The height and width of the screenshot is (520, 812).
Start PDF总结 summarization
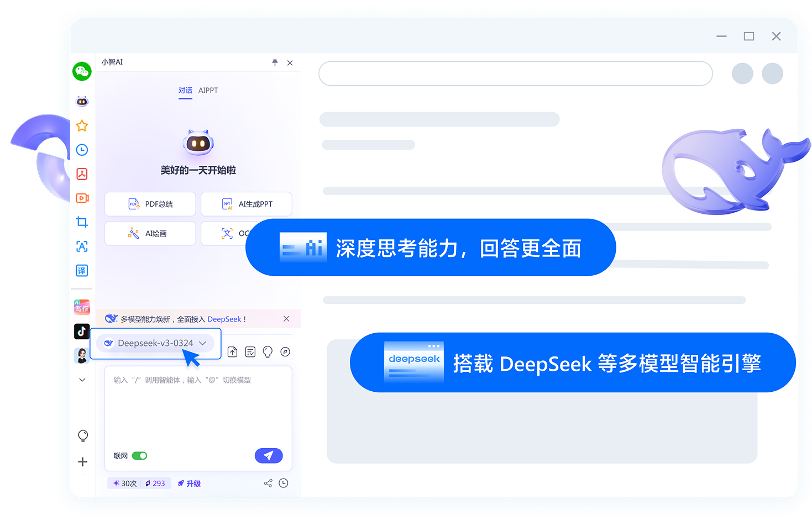point(150,204)
